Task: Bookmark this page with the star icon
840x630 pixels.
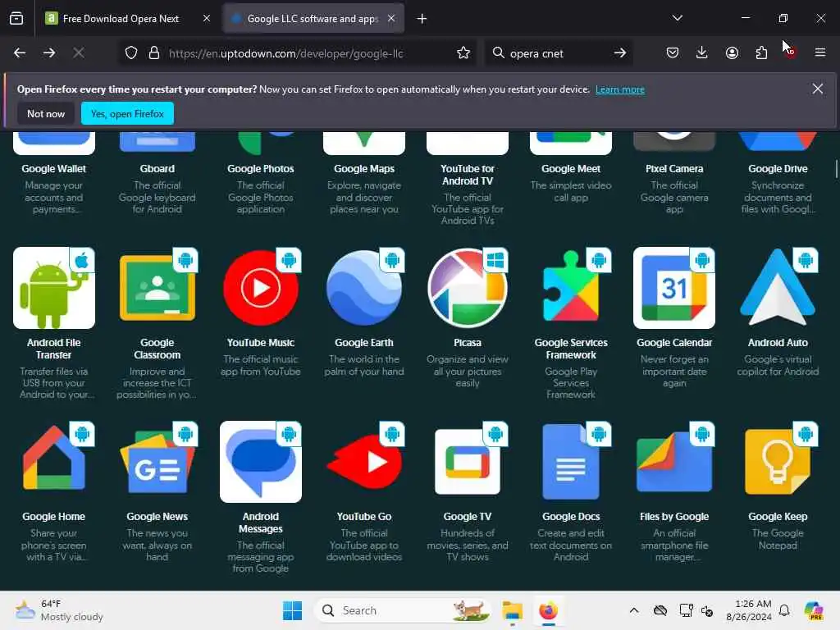Action: 463,53
